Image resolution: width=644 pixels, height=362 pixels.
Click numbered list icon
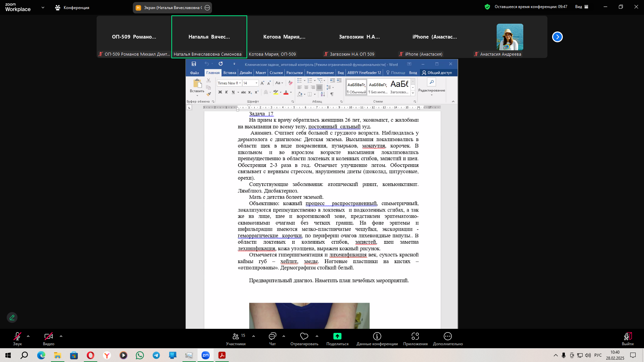pyautogui.click(x=310, y=80)
